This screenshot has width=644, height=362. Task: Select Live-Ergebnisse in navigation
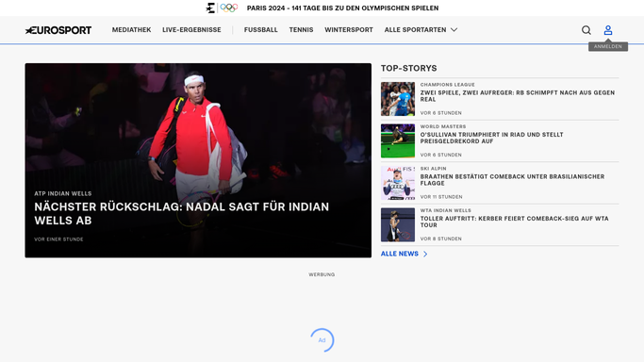191,29
